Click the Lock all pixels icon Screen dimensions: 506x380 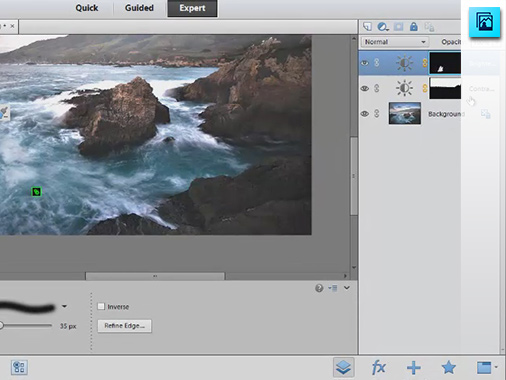tap(414, 27)
